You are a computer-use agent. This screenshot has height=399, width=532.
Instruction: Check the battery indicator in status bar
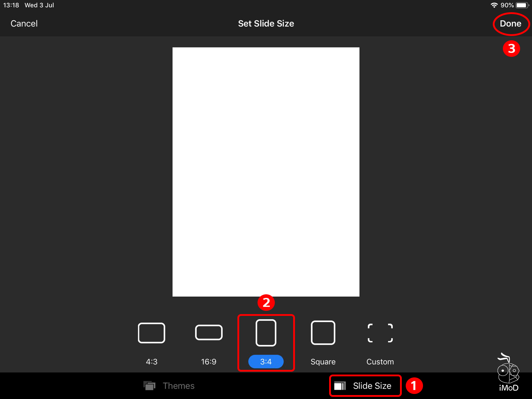pyautogui.click(x=522, y=5)
